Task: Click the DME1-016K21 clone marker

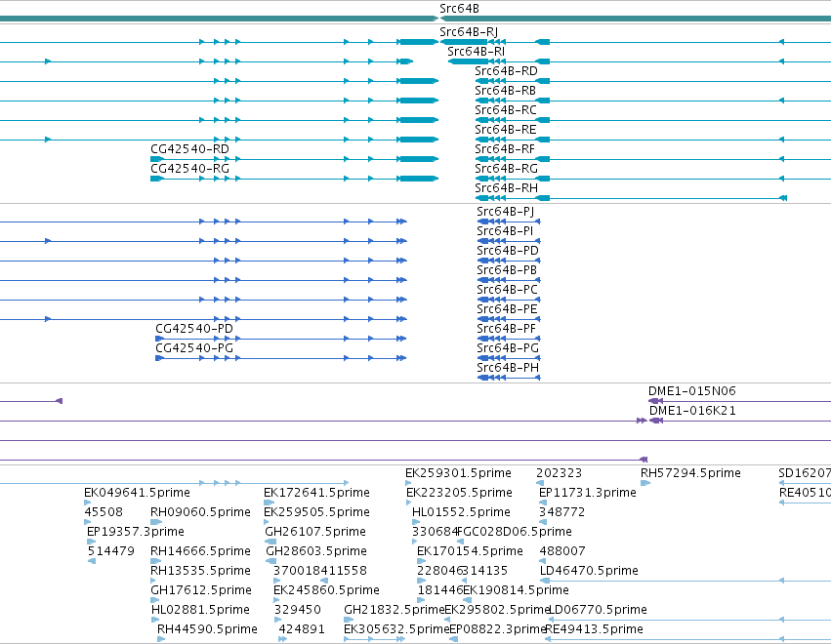Action: (656, 421)
